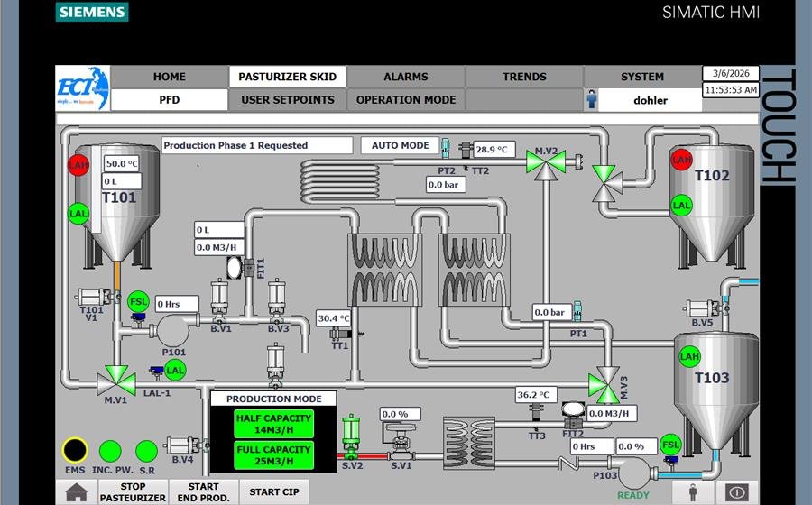Click the green LAH indicator on T103
The height and width of the screenshot is (505, 812).
[690, 356]
